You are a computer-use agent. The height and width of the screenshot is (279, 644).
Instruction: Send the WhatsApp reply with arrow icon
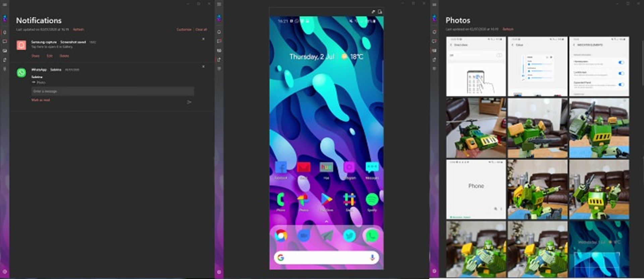pyautogui.click(x=189, y=102)
